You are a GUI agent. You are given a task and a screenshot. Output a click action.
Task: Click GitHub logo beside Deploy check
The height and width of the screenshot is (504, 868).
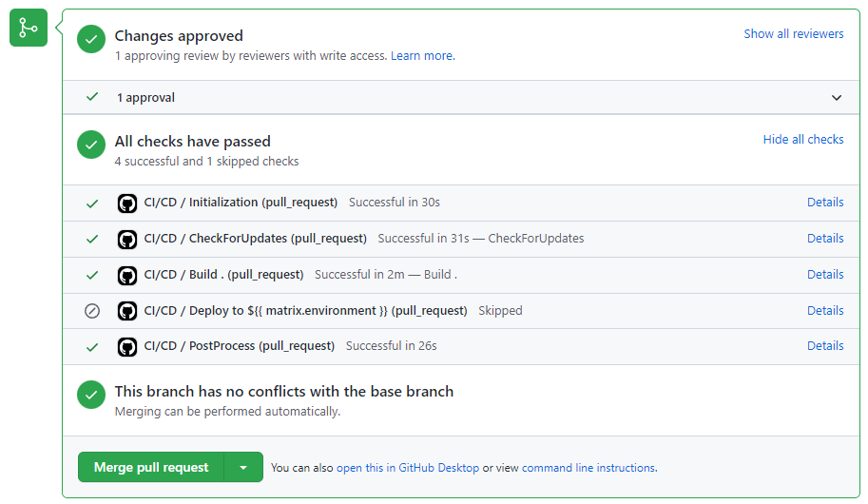click(127, 311)
